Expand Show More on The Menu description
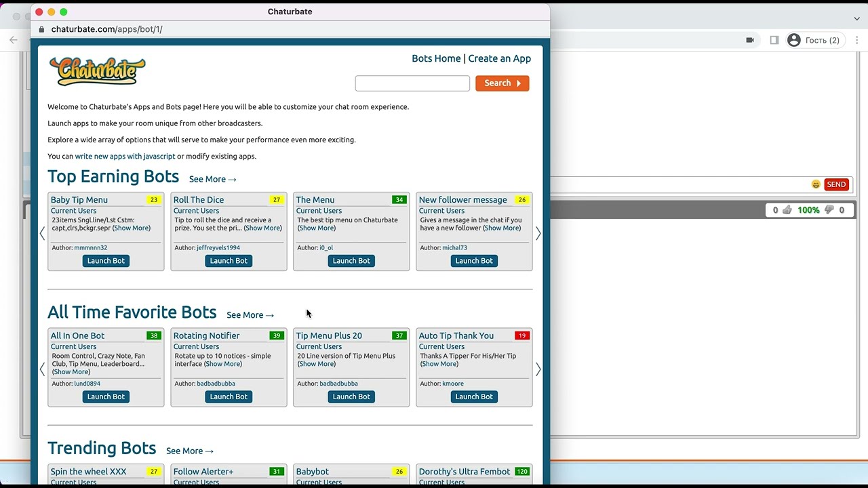The width and height of the screenshot is (868, 488). (x=317, y=228)
